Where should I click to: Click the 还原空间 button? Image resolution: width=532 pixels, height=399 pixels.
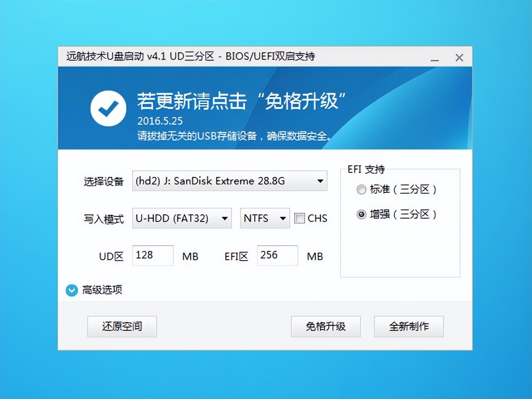tap(122, 327)
